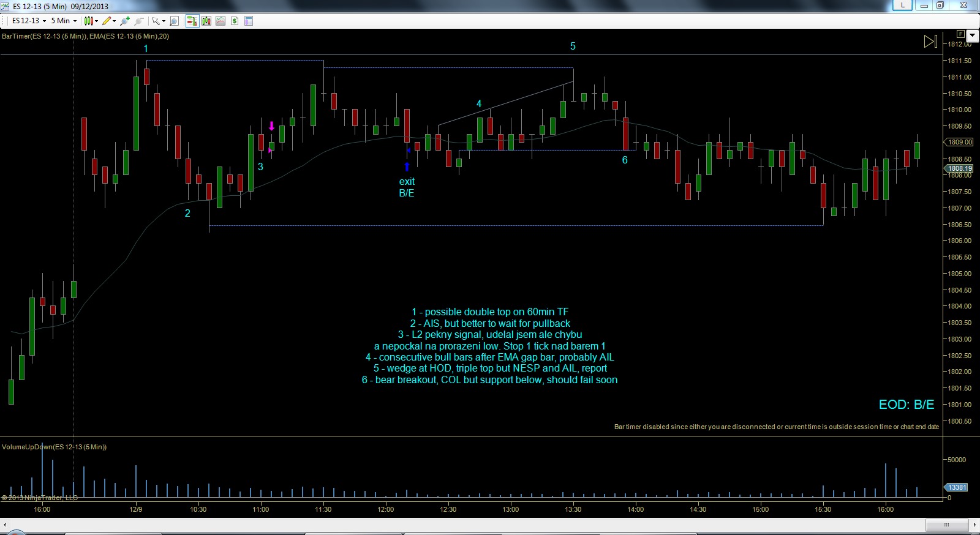Viewport: 980px width, 535px height.
Task: Click the 50000 volume axis label
Action: click(957, 460)
